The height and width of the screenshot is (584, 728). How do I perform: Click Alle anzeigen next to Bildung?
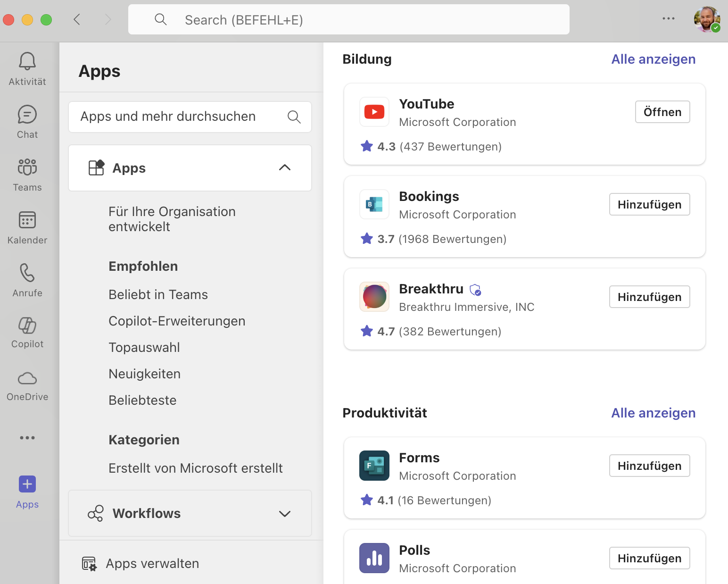(x=654, y=59)
